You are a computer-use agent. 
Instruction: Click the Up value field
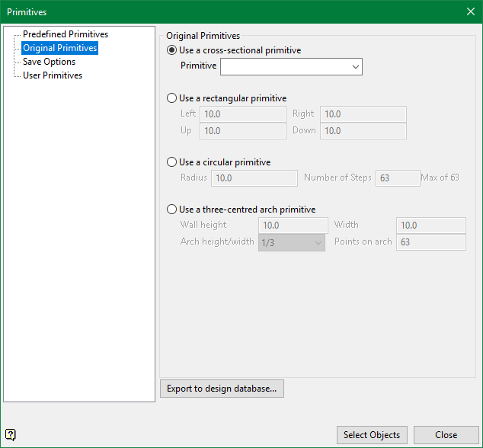(x=243, y=131)
